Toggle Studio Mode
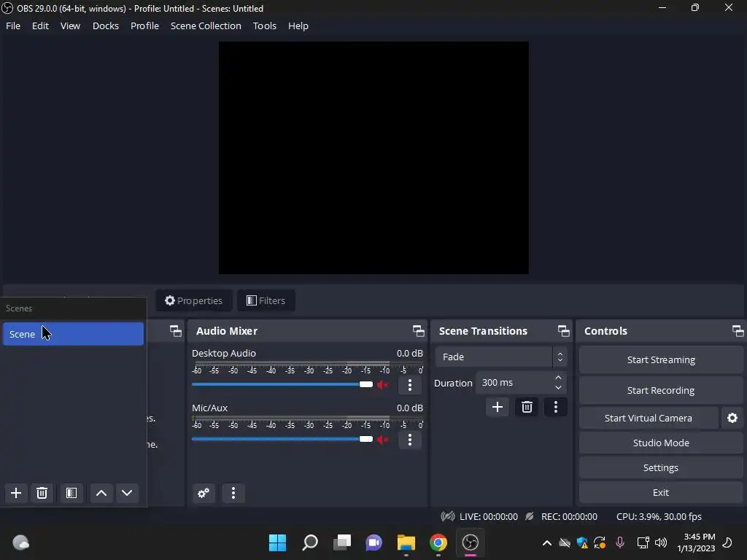Image resolution: width=747 pixels, height=560 pixels. click(661, 443)
